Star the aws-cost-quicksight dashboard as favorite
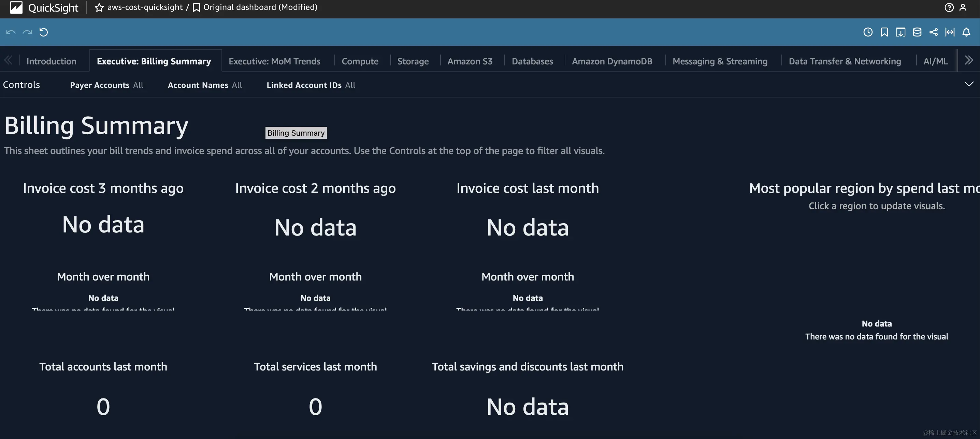The image size is (980, 439). click(x=99, y=7)
